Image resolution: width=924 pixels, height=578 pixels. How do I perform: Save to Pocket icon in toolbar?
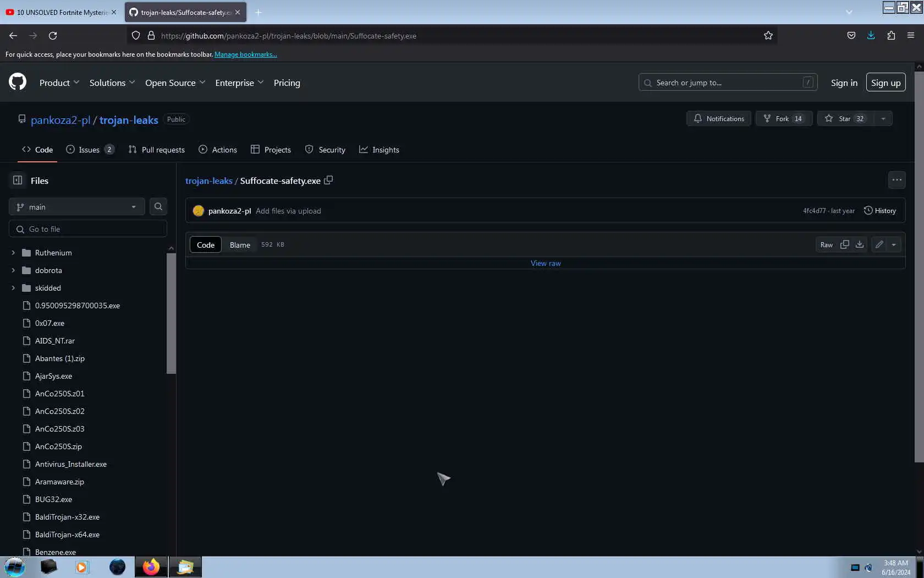[851, 35]
